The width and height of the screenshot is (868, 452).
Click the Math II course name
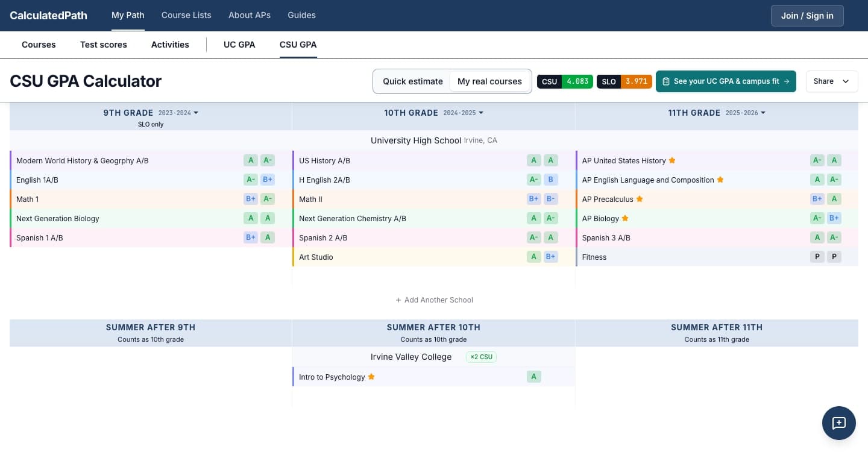310,199
